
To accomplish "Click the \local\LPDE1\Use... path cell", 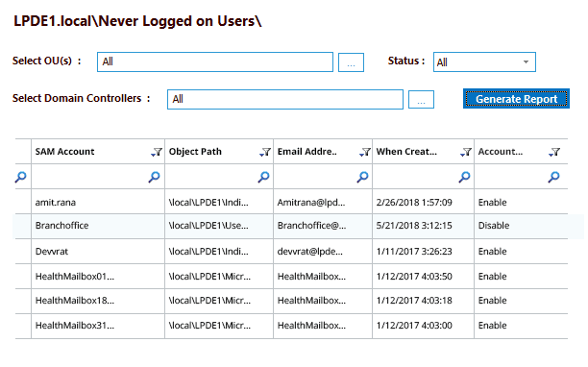I will click(x=219, y=226).
